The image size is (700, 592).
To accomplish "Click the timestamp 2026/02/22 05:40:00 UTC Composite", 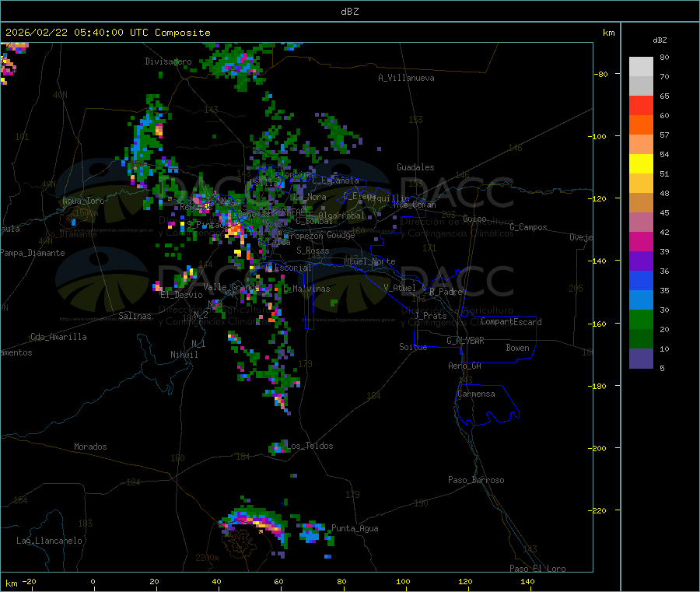I will point(107,33).
